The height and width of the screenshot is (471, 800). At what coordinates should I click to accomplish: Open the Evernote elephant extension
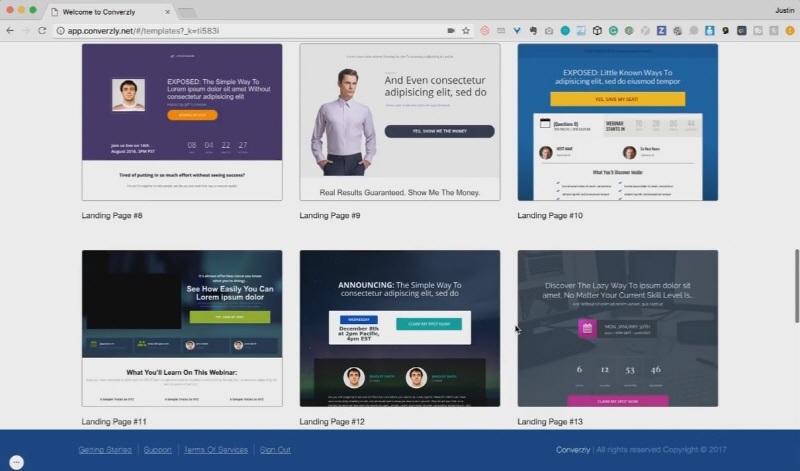[533, 31]
